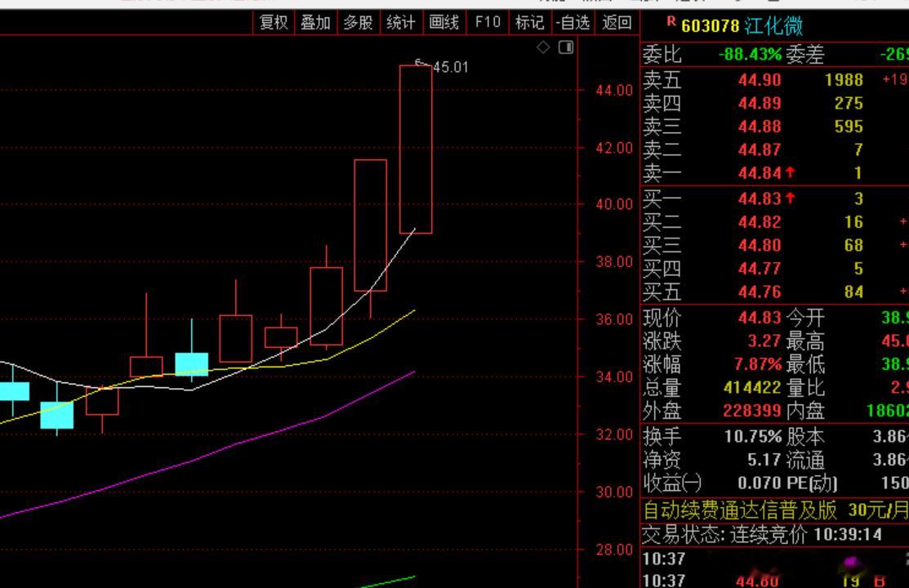Image resolution: width=909 pixels, height=588 pixels.
Task: Click the 36.00 price axis label
Action: click(614, 319)
